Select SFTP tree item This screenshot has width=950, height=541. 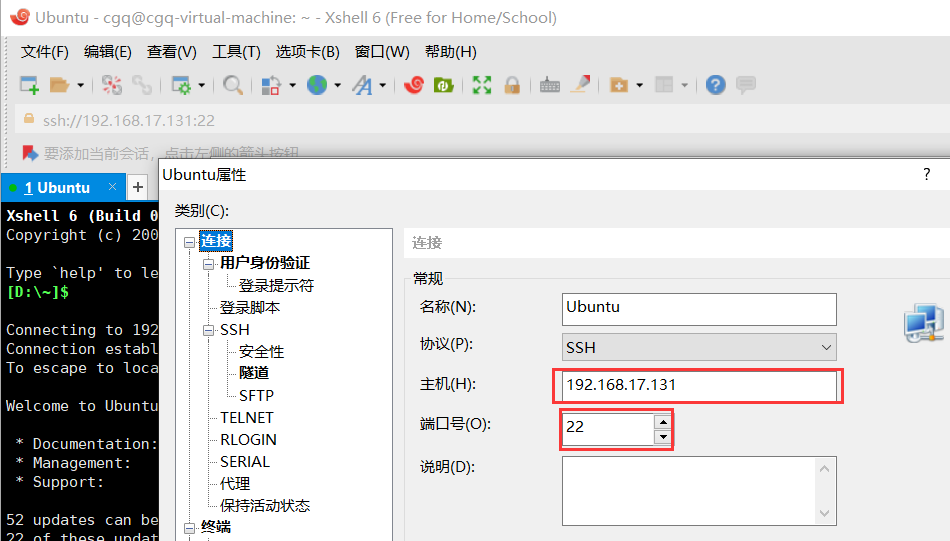pos(256,396)
